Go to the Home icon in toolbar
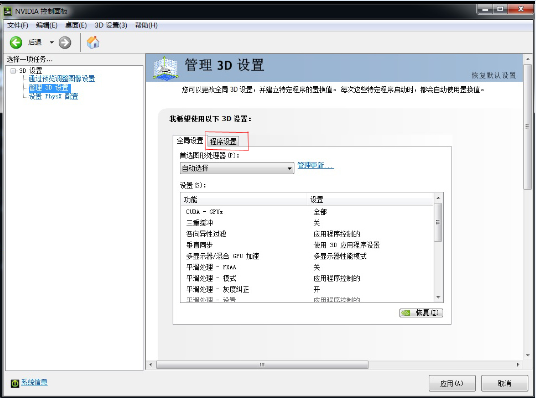536x398 pixels. point(93,42)
